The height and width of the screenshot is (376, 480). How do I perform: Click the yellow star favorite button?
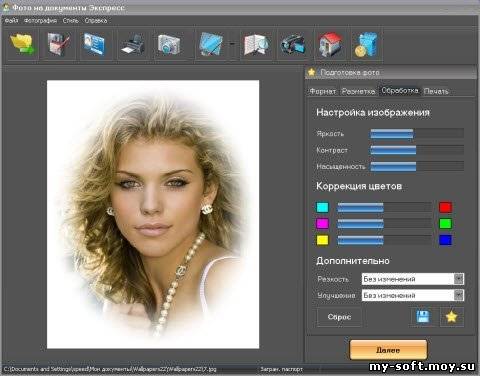(x=451, y=316)
